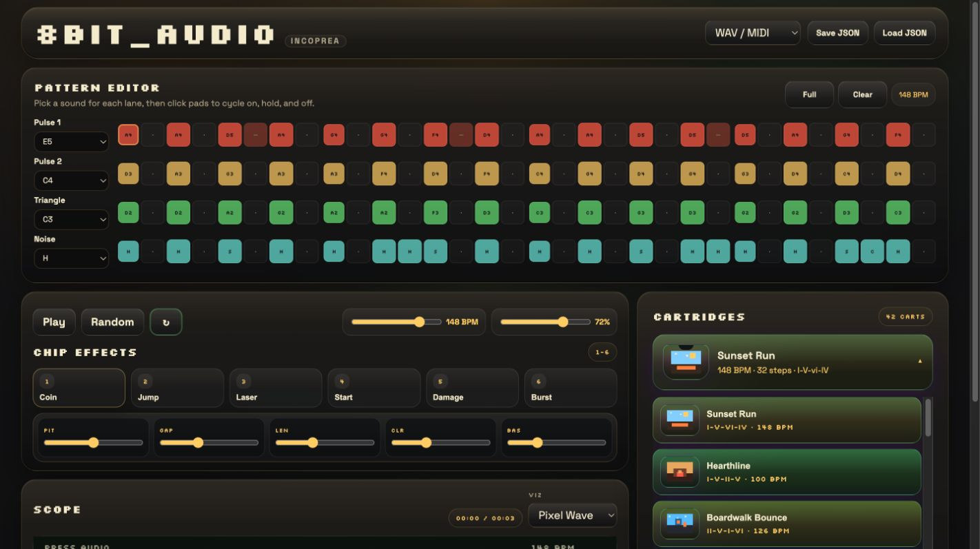Open the Triangle note dropdown showing C3
Image resolution: width=980 pixels, height=549 pixels.
pos(72,220)
